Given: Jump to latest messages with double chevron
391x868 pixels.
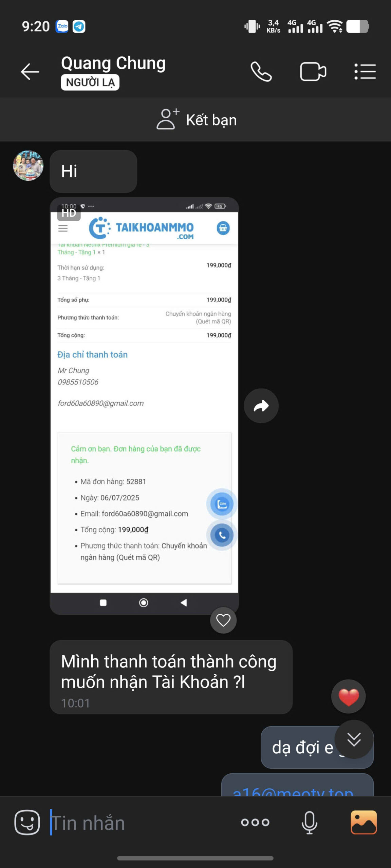Looking at the screenshot, I should tap(354, 739).
